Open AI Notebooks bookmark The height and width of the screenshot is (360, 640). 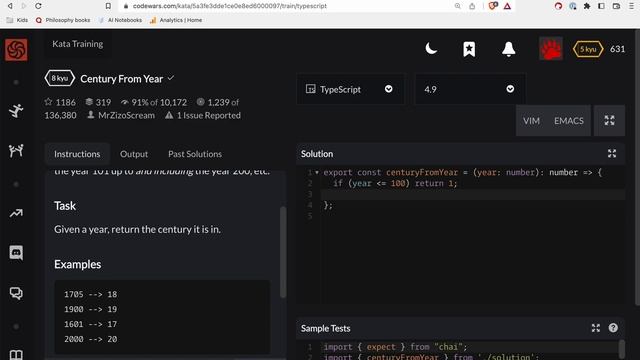pos(120,20)
